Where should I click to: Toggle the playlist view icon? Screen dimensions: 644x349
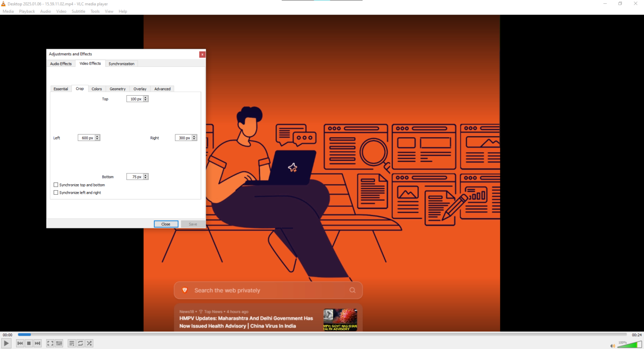pyautogui.click(x=72, y=343)
